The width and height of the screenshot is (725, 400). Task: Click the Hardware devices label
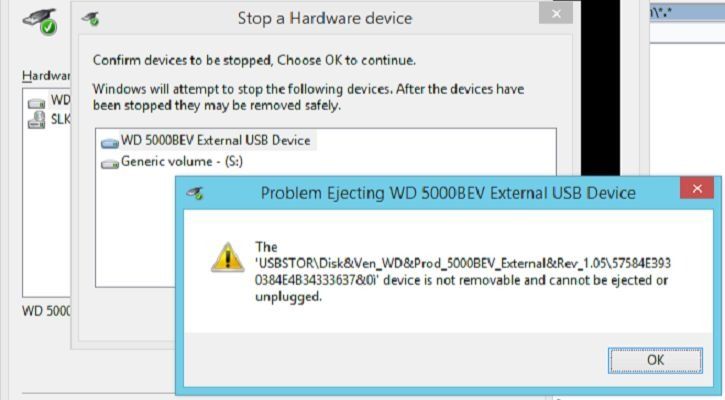click(46, 75)
